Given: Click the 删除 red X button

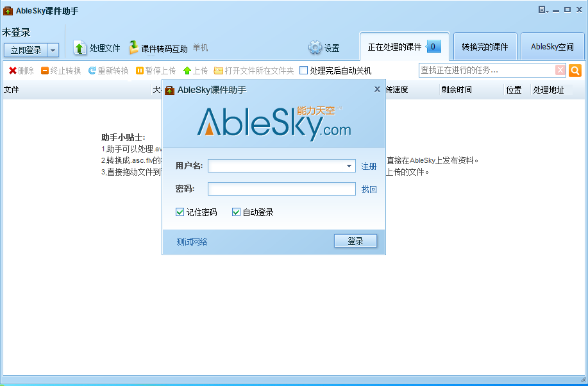Looking at the screenshot, I should pyautogui.click(x=21, y=71).
